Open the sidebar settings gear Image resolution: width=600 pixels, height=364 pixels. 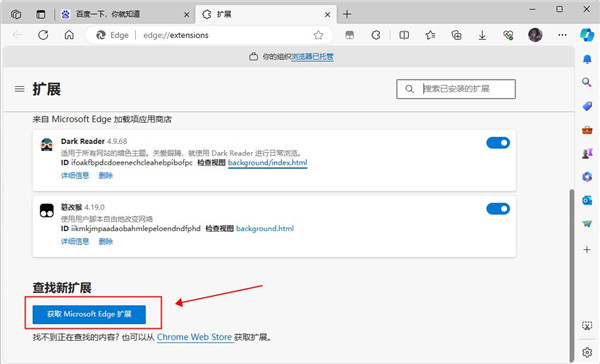point(587,352)
